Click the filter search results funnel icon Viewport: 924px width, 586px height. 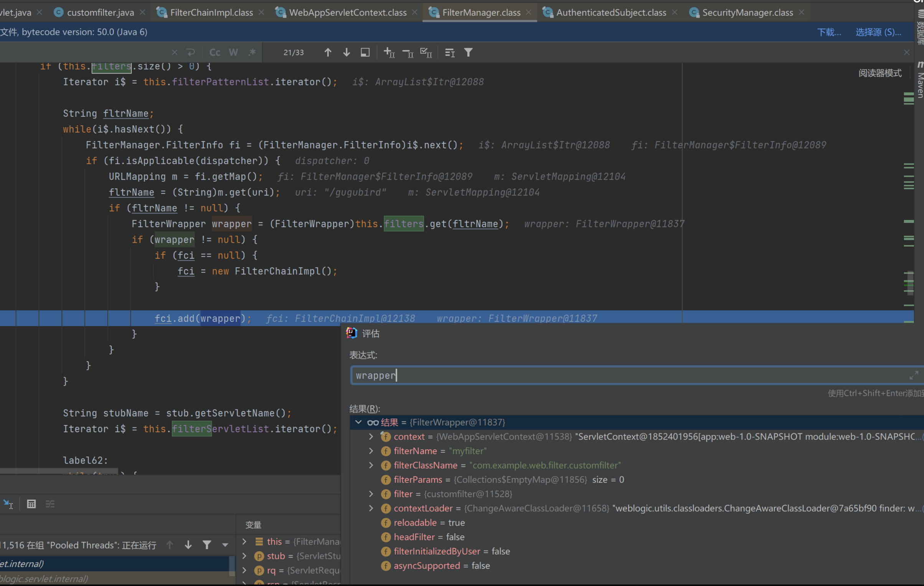click(x=468, y=53)
